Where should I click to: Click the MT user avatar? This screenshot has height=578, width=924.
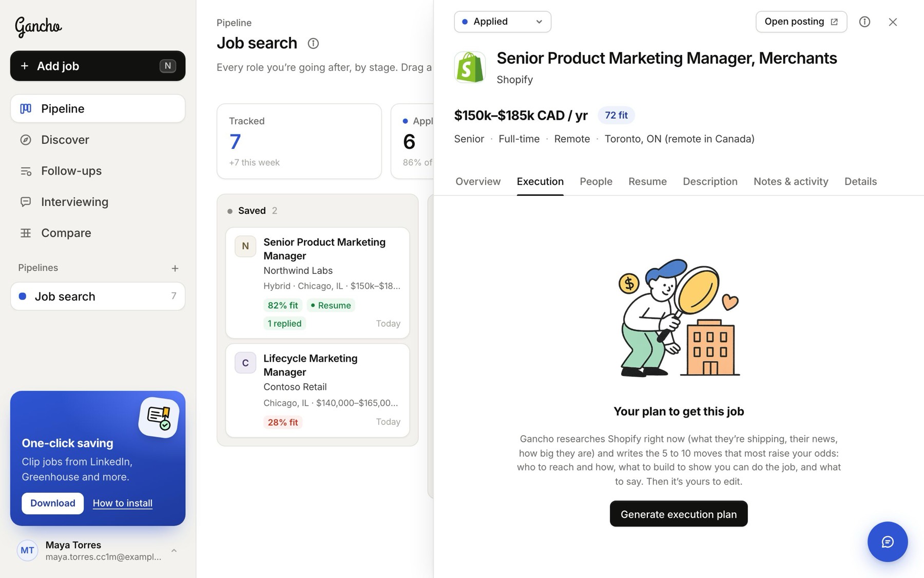[x=27, y=550]
